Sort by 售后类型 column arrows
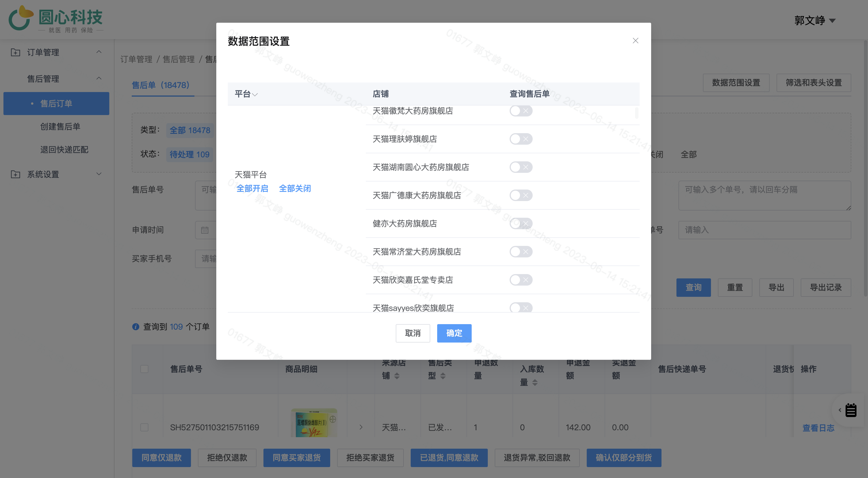 pyautogui.click(x=443, y=376)
